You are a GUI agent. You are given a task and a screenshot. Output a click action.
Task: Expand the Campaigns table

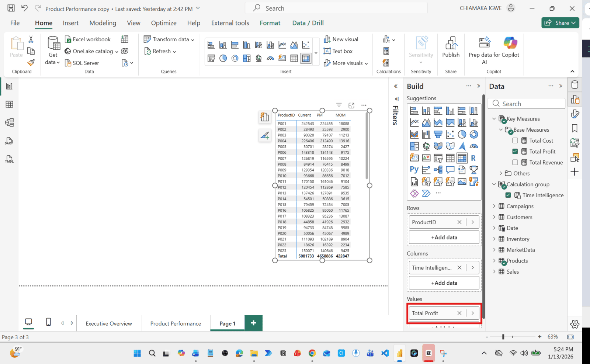(x=494, y=206)
